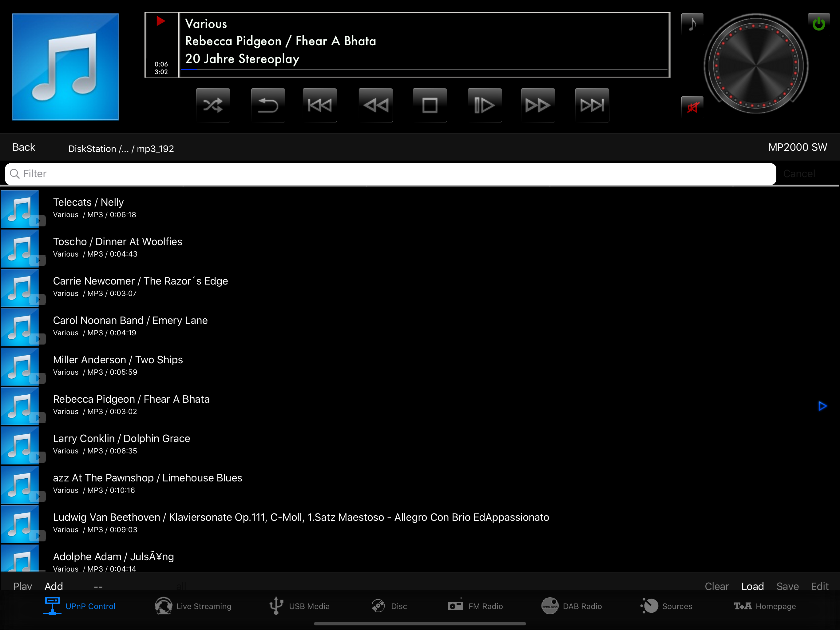Edit the playlist

[x=819, y=586]
